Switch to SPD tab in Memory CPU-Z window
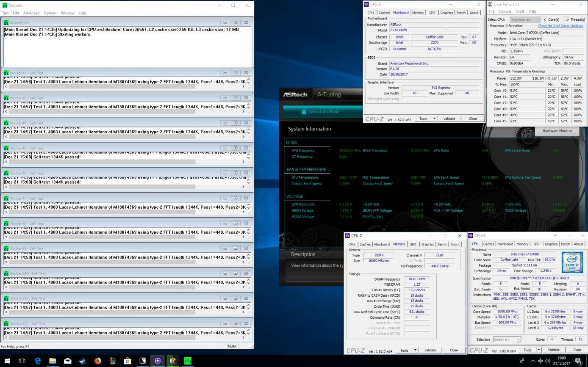 click(413, 244)
